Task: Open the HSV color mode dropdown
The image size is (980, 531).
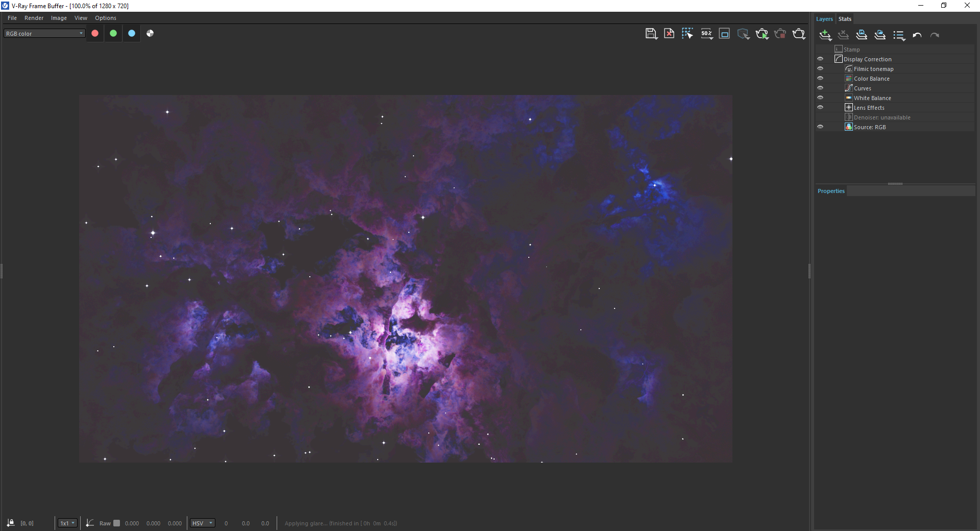Action: 203,523
